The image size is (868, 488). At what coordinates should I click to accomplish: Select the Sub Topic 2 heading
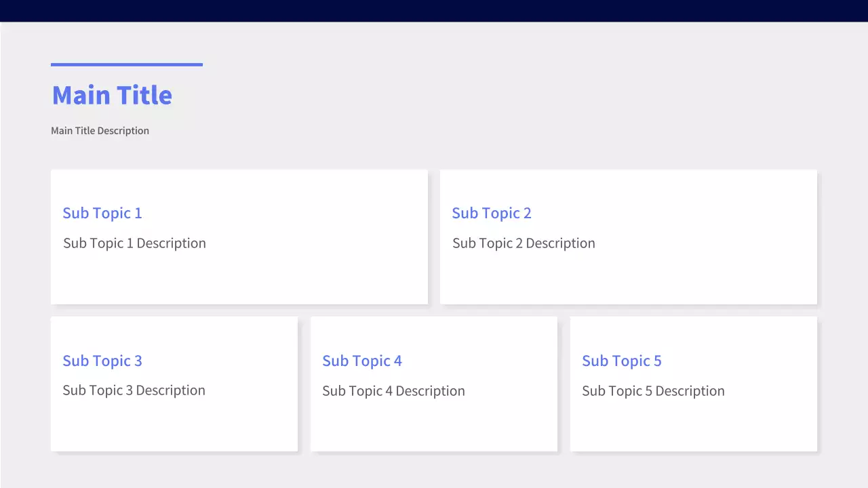click(492, 213)
